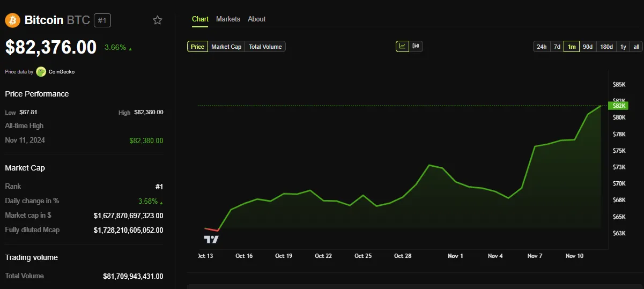Viewport: 644px width, 289px height.
Task: Select the Price data toggle
Action: pyautogui.click(x=197, y=47)
